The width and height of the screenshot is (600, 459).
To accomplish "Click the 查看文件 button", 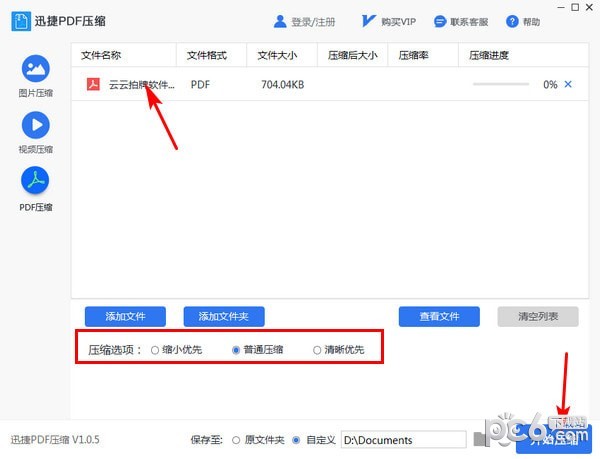I will point(439,316).
